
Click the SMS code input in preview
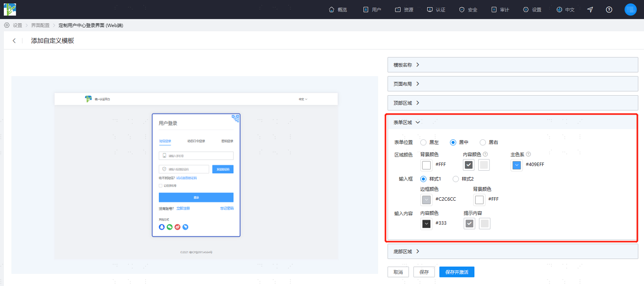pos(184,169)
